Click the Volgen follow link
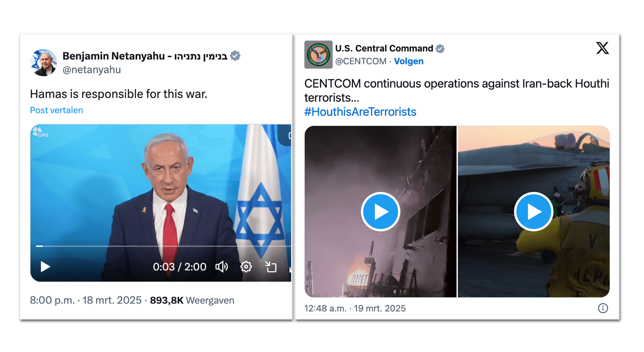The height and width of the screenshot is (352, 644). point(409,61)
